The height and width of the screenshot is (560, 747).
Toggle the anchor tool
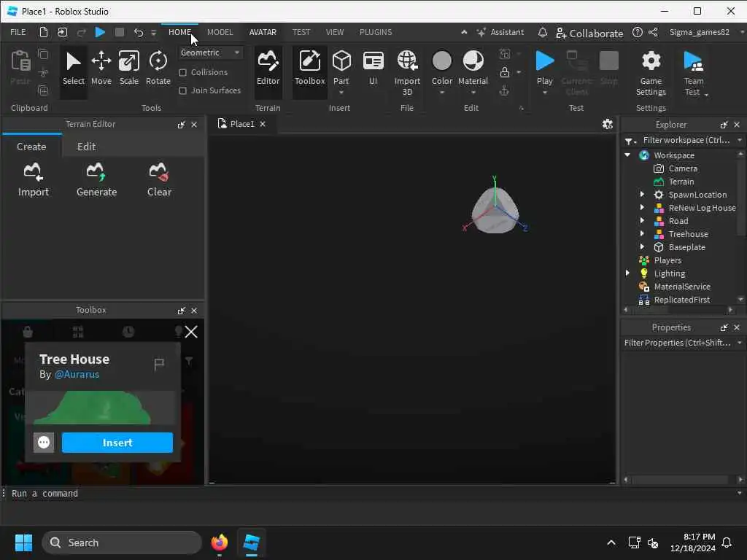(x=504, y=90)
